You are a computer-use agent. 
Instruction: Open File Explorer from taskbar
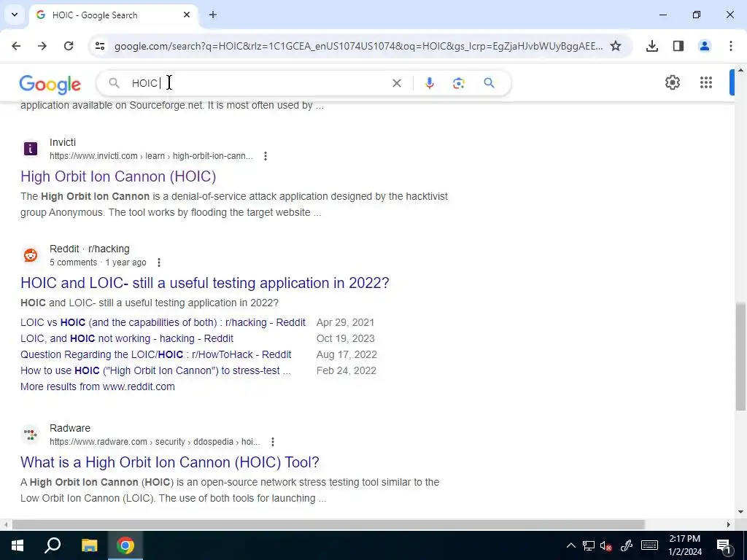(89, 545)
